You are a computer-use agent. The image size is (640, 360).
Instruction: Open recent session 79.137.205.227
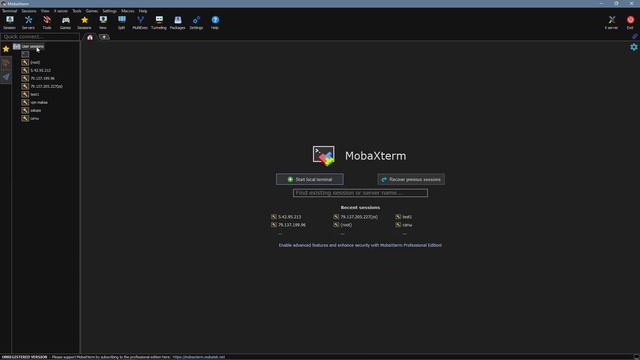pyautogui.click(x=359, y=217)
